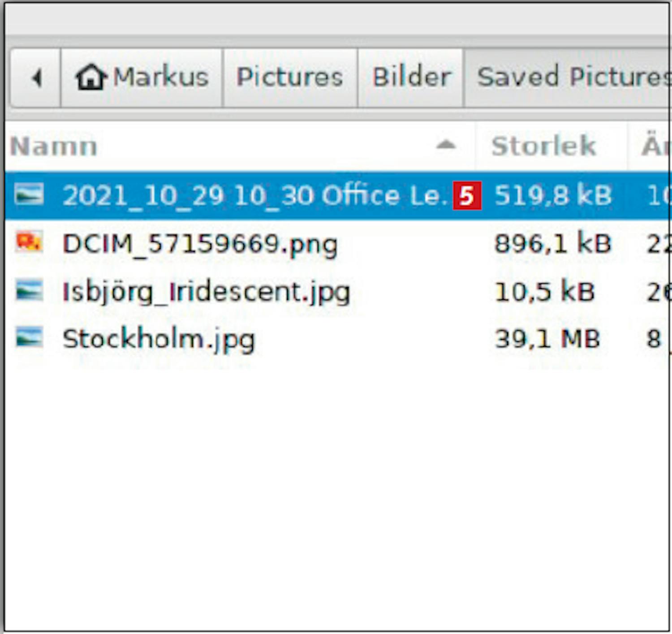
Task: Go to the Pictures folder breadcrumb
Action: pyautogui.click(x=289, y=77)
